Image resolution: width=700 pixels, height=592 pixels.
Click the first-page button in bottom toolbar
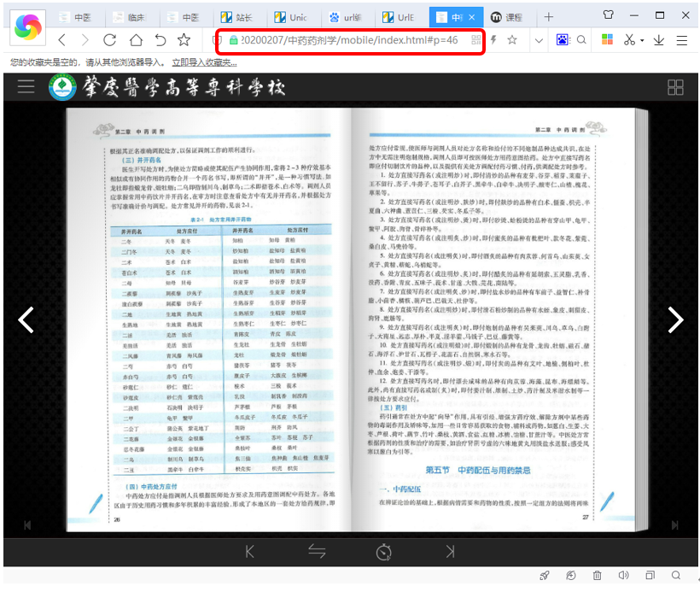(250, 552)
